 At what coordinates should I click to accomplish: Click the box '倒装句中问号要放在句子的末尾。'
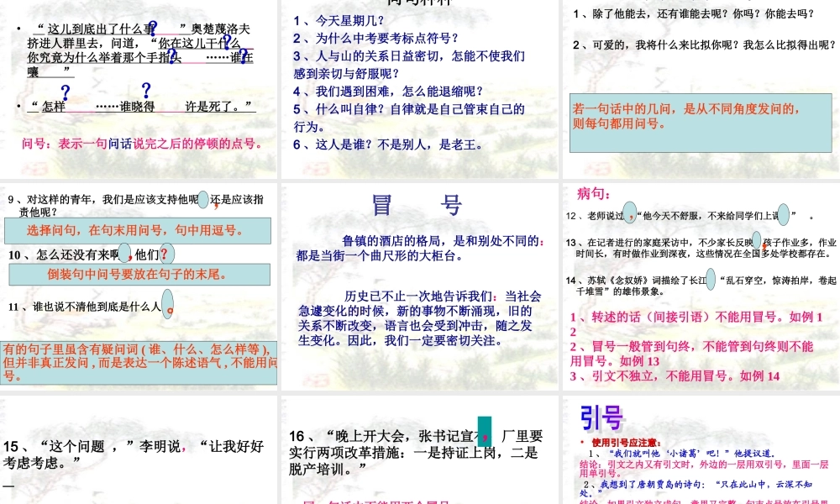coord(139,274)
